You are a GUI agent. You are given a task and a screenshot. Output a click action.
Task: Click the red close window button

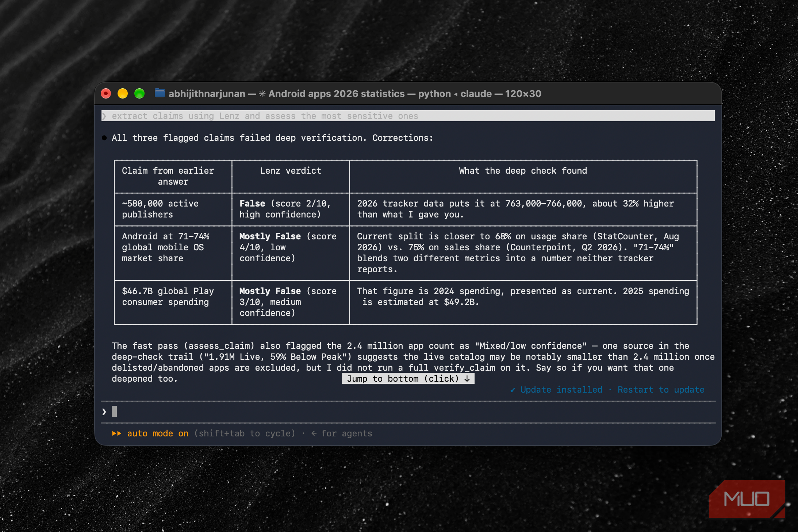(106, 94)
